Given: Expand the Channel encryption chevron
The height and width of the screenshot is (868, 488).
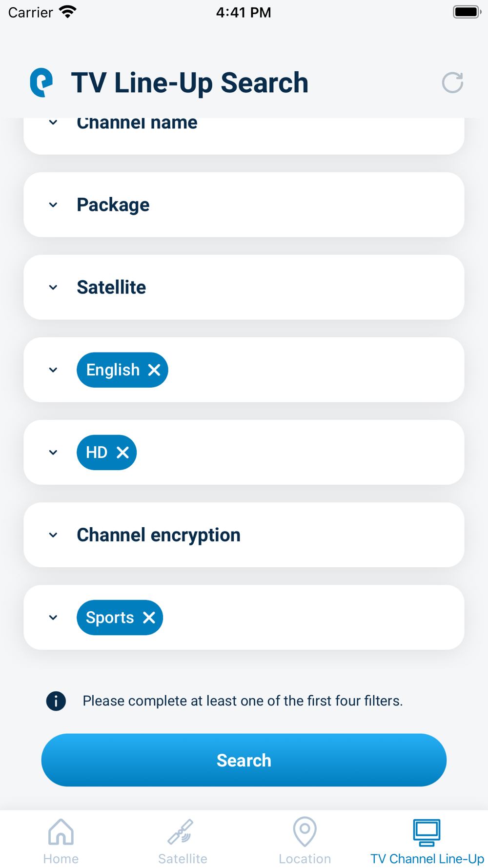Looking at the screenshot, I should (53, 535).
